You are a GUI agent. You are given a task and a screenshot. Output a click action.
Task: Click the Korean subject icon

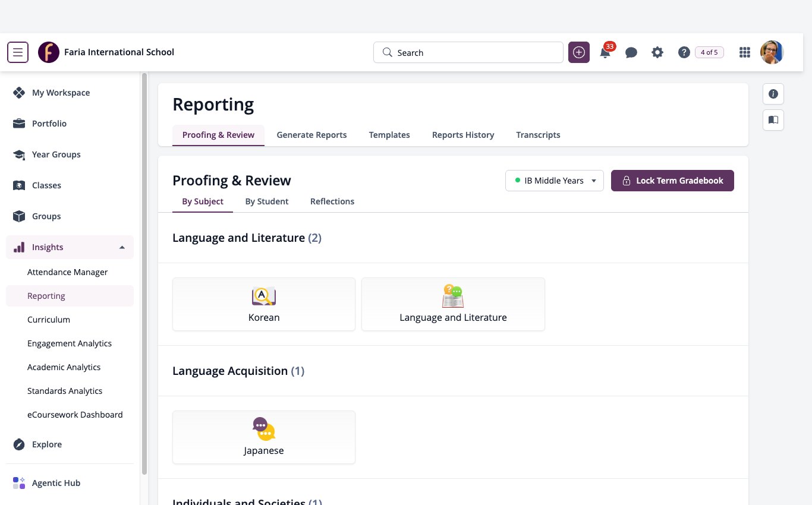coord(264,296)
